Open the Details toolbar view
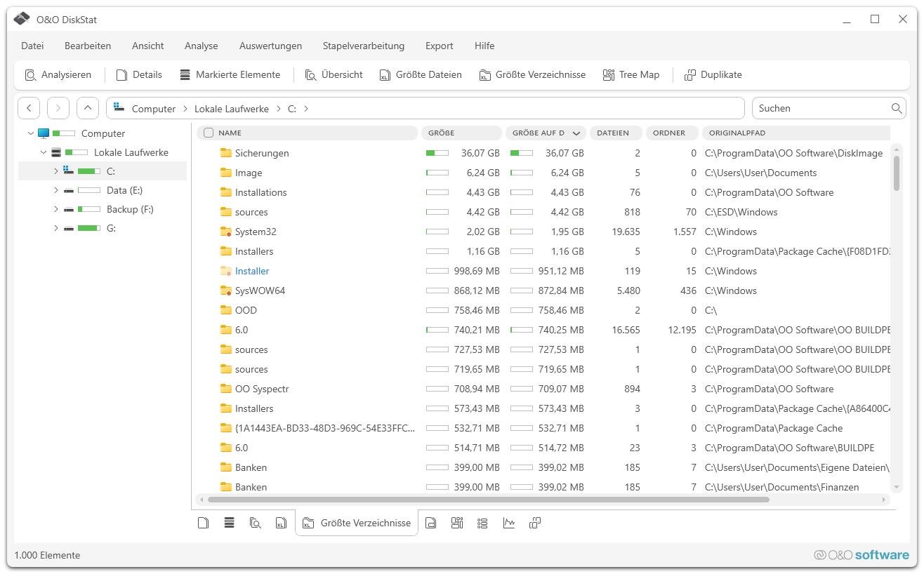The image size is (924, 574). pos(139,75)
